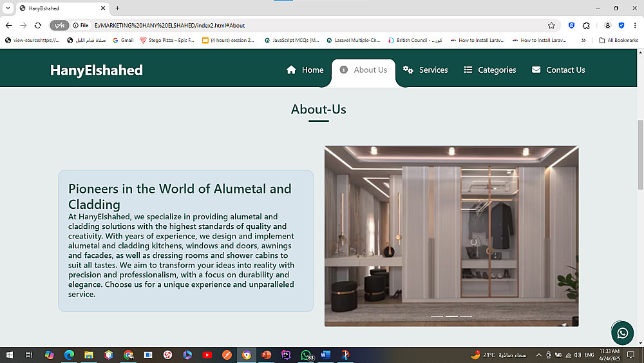Image resolution: width=644 pixels, height=363 pixels.
Task: Click the File site info chip
Action: pyautogui.click(x=81, y=26)
